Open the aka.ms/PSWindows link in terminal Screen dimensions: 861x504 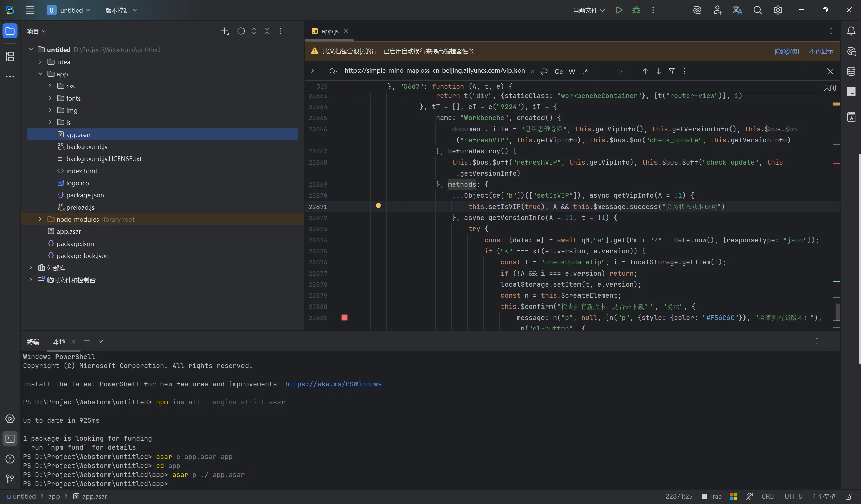[x=333, y=384]
